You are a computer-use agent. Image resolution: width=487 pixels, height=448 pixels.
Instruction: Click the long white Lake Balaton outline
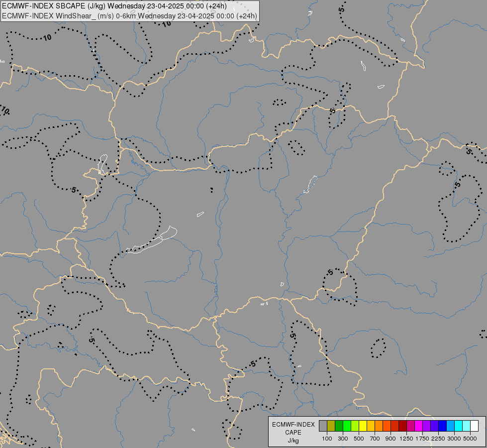click(x=152, y=241)
